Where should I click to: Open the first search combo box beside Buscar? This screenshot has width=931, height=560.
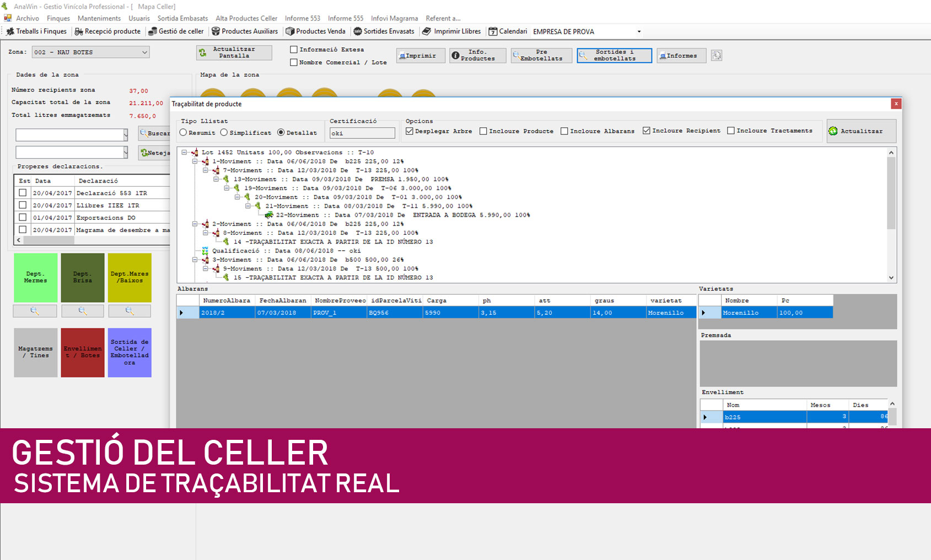pyautogui.click(x=72, y=135)
